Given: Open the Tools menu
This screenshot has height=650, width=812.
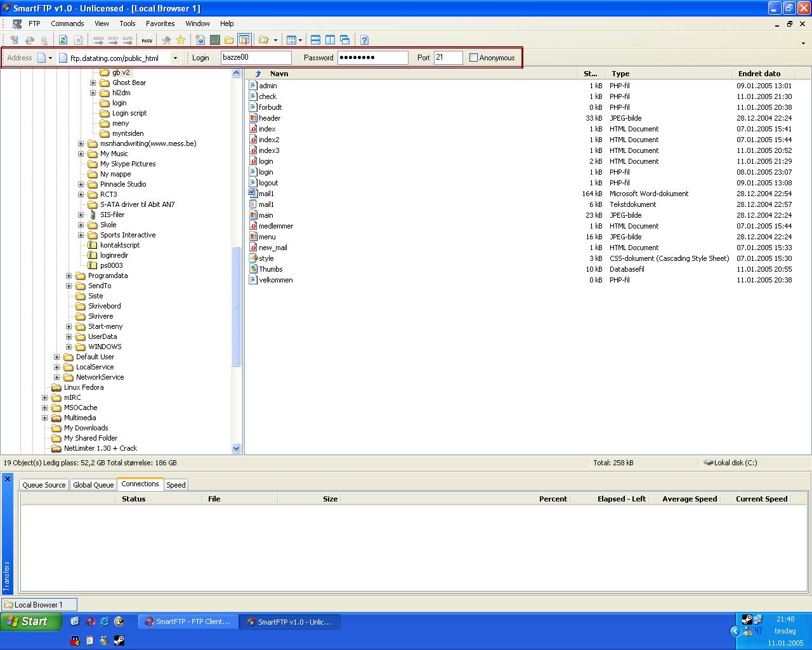Looking at the screenshot, I should click(x=128, y=23).
